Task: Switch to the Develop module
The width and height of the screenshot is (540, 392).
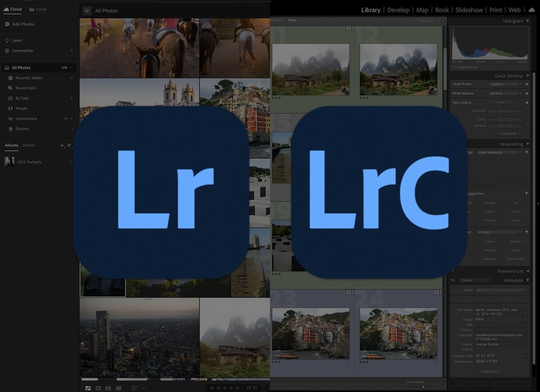Action: click(398, 9)
